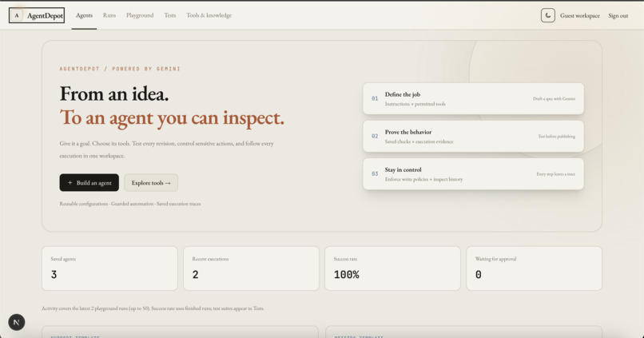Click the heading From an idea.
Image resolution: width=644 pixels, height=338 pixels.
(114, 94)
